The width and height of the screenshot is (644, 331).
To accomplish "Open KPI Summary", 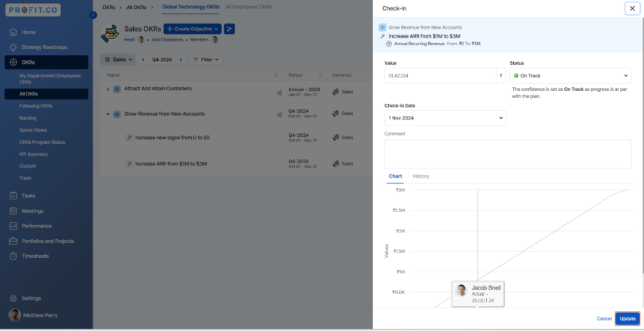I will 33,154.
